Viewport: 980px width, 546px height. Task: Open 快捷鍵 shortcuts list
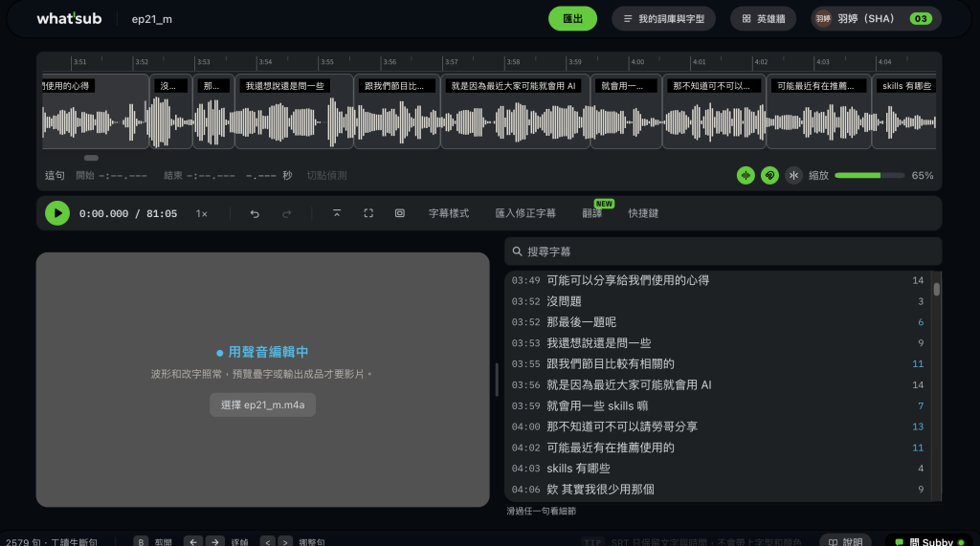(643, 213)
